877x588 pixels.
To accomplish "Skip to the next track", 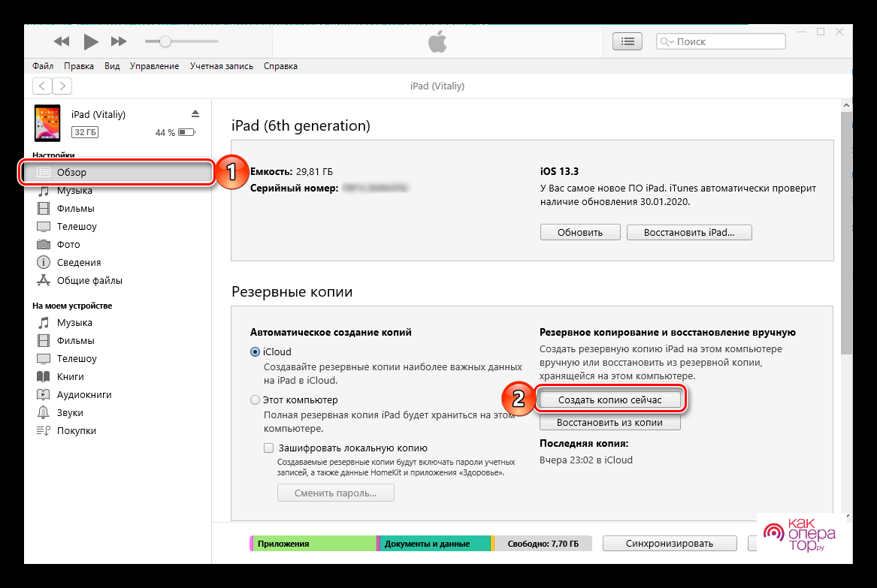I will (119, 41).
